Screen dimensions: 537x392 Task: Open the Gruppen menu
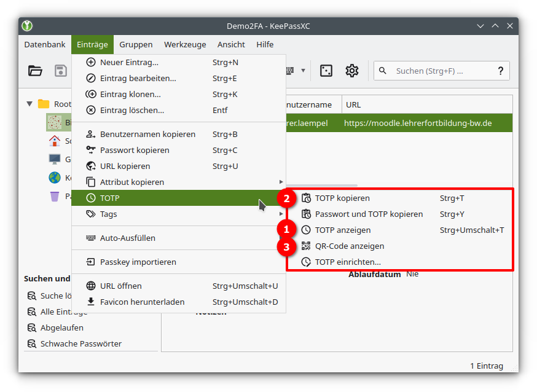click(x=136, y=44)
